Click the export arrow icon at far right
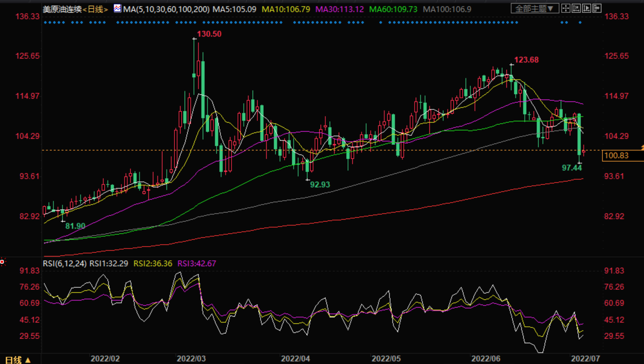The image size is (644, 364). coord(597,8)
